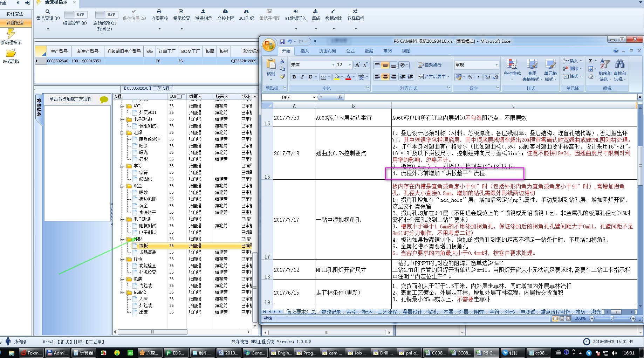Save the workbook via quick access icon
This screenshot has height=358, width=644.
tap(282, 41)
